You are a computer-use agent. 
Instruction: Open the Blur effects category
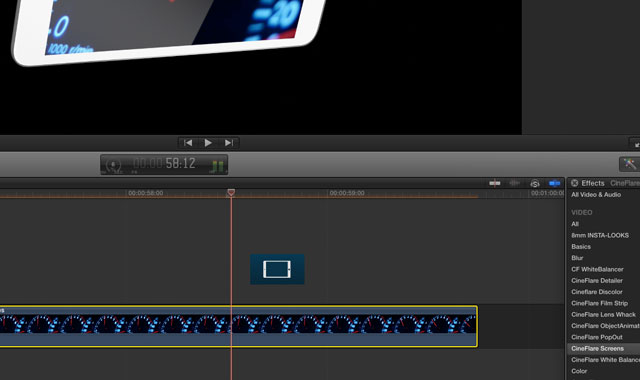point(577,258)
